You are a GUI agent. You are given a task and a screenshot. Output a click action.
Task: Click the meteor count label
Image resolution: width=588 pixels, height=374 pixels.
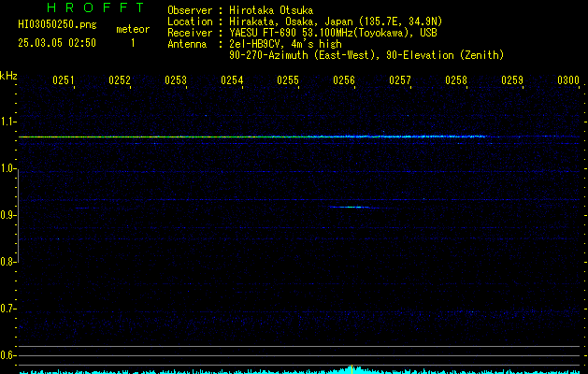click(x=133, y=29)
